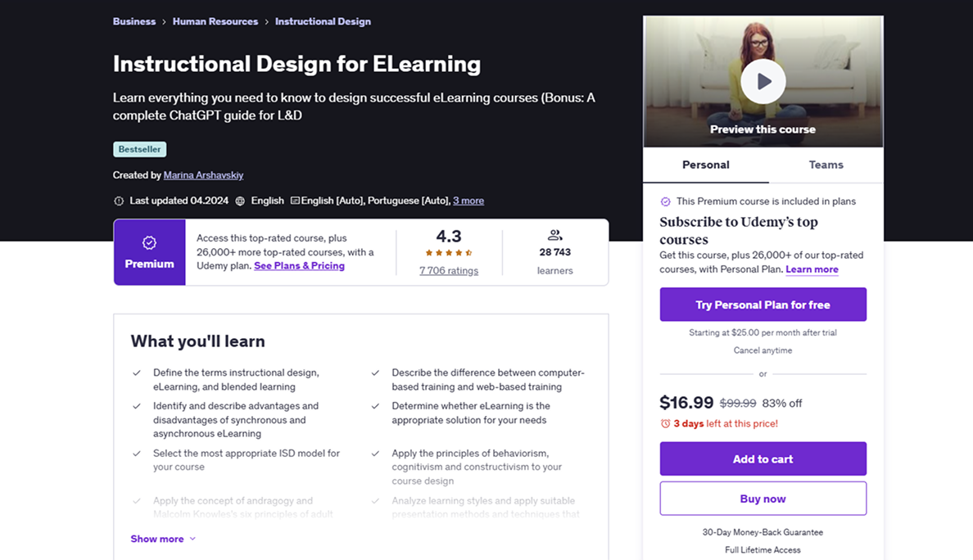This screenshot has height=560, width=973.
Task: Open the Human Resources breadcrumb link
Action: pyautogui.click(x=215, y=21)
